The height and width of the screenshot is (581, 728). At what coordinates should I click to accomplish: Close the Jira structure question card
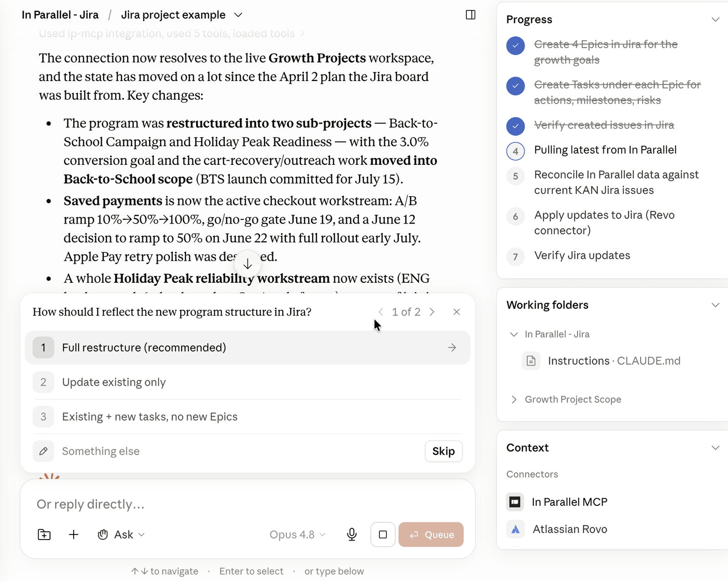[x=456, y=312]
